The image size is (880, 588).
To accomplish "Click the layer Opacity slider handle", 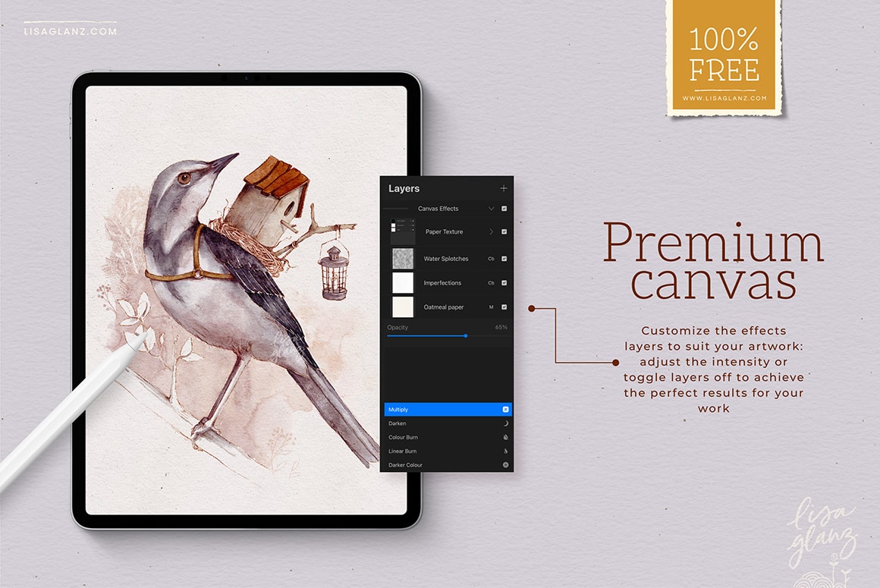I will pos(465,335).
